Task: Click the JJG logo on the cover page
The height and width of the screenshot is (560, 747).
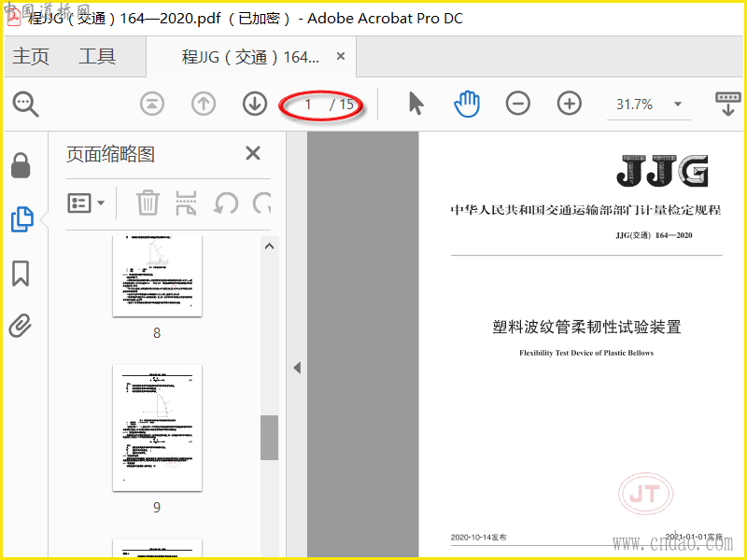Action: click(x=662, y=171)
